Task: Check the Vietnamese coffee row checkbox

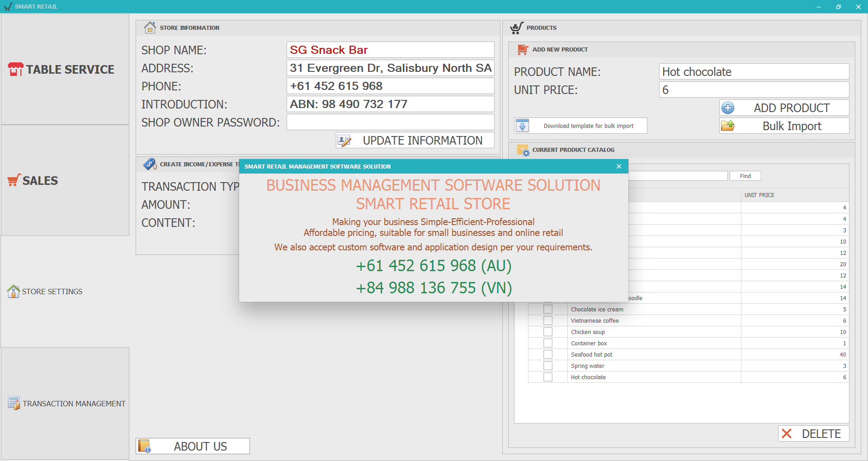Action: [548, 321]
